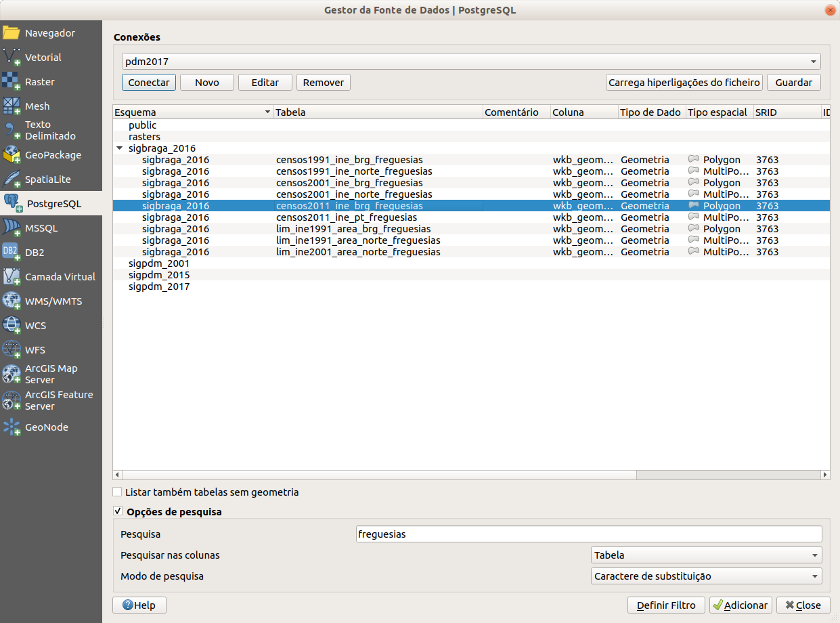Switch to the Camada Virtual tab
840x623 pixels.
pos(60,277)
